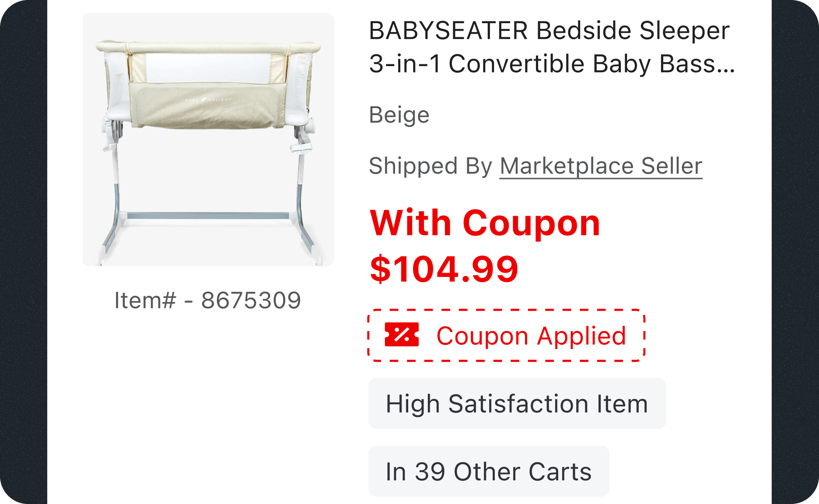Select the Item# 8675309 text
This screenshot has height=504, width=819.
pos(208,301)
